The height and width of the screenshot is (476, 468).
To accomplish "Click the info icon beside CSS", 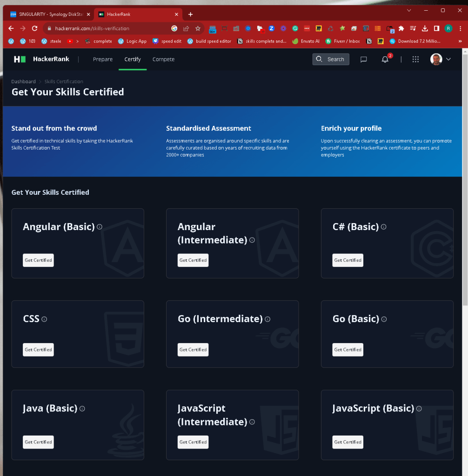I will coord(44,319).
